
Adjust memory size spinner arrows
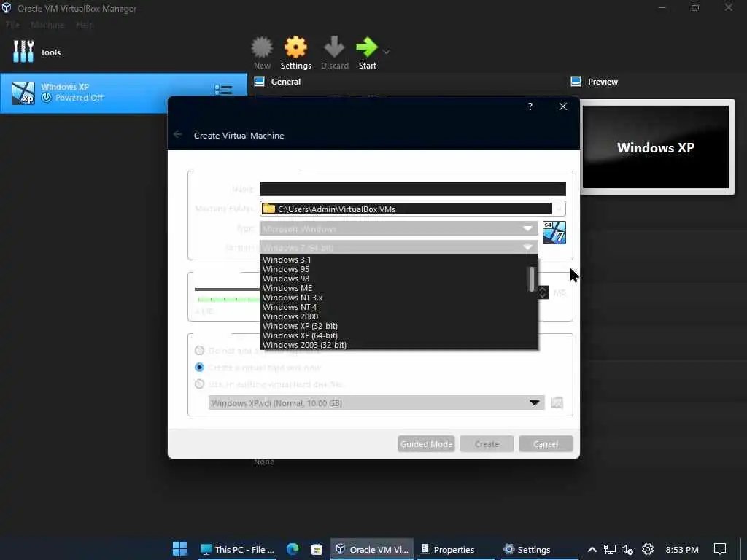point(543,292)
